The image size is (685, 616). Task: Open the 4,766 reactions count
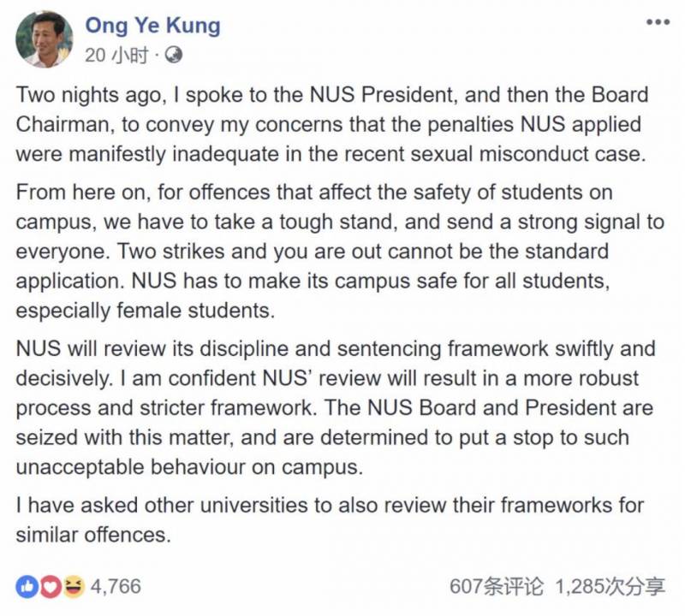116,587
